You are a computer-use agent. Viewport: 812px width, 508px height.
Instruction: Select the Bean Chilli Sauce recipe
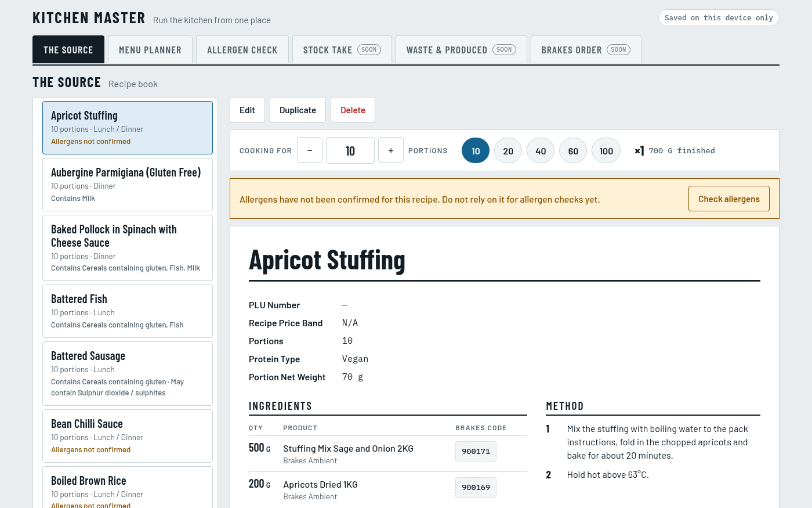pos(128,436)
